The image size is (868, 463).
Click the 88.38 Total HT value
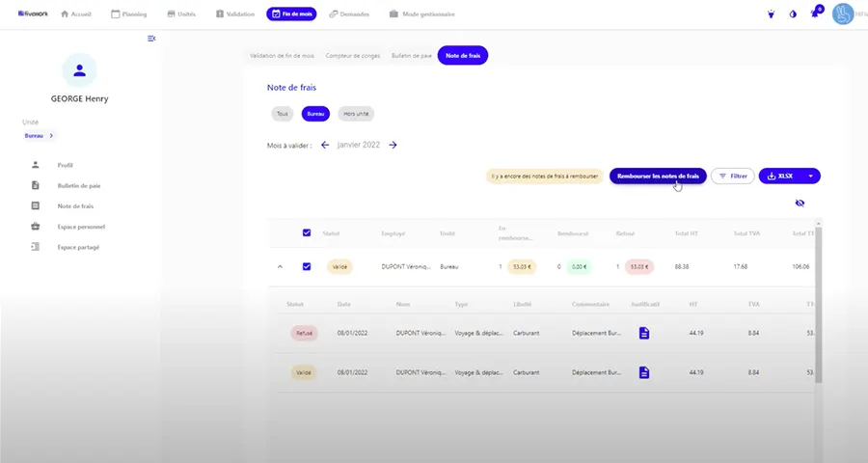click(x=682, y=267)
